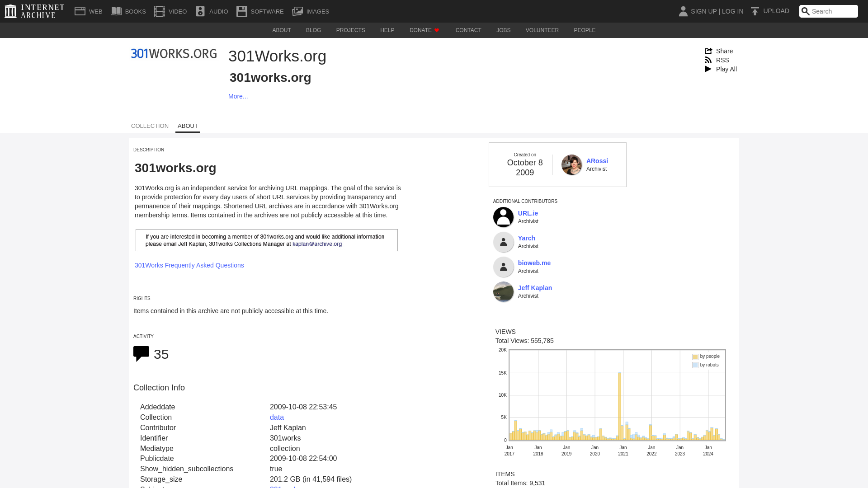
Task: Click the October 8 2009 creation date
Action: click(x=525, y=168)
